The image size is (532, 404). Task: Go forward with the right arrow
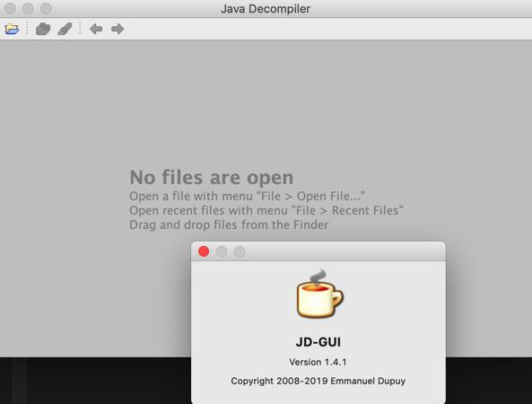click(118, 30)
